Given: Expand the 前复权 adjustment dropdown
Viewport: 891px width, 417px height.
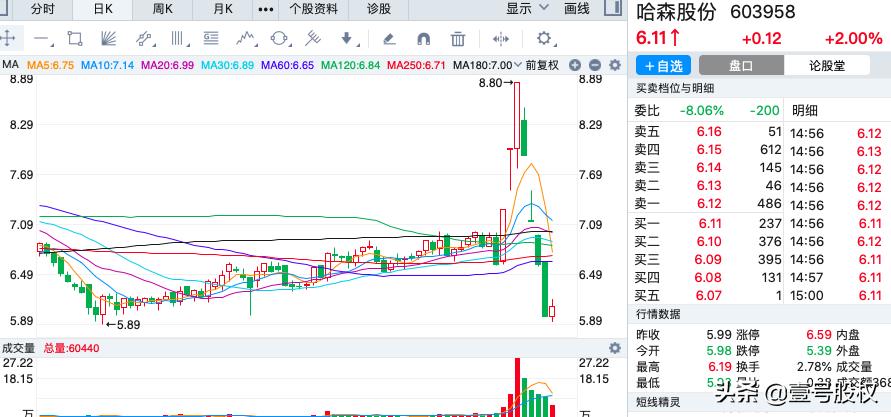Looking at the screenshot, I should pyautogui.click(x=541, y=65).
